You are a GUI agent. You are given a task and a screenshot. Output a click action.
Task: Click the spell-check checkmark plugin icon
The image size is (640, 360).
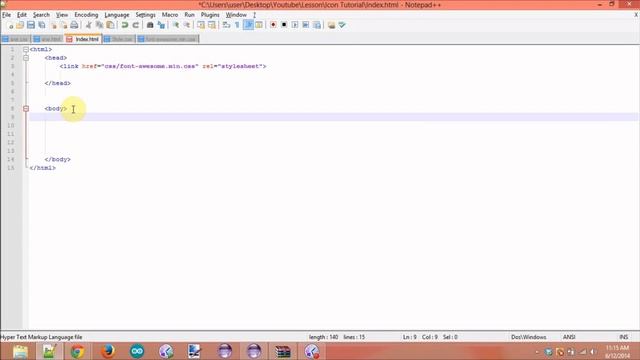click(x=342, y=25)
